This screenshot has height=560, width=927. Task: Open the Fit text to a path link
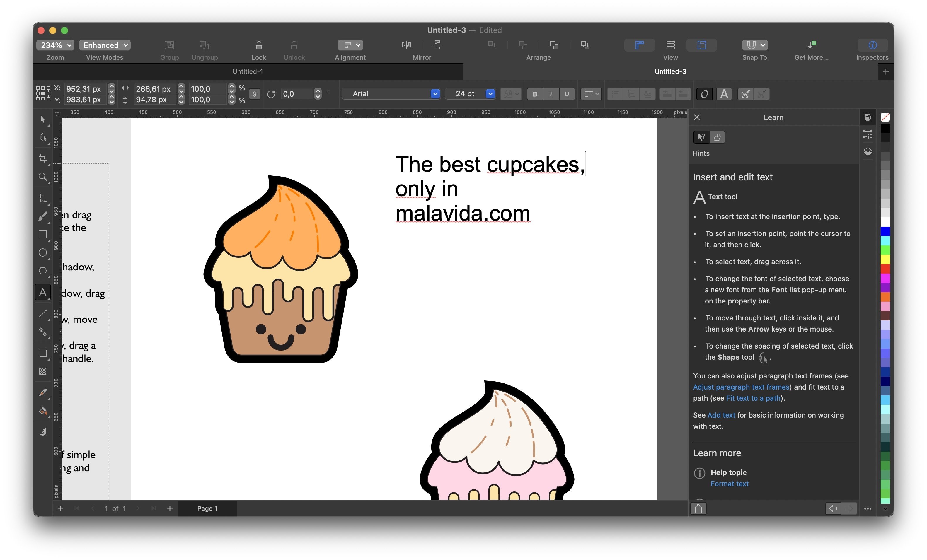(753, 398)
